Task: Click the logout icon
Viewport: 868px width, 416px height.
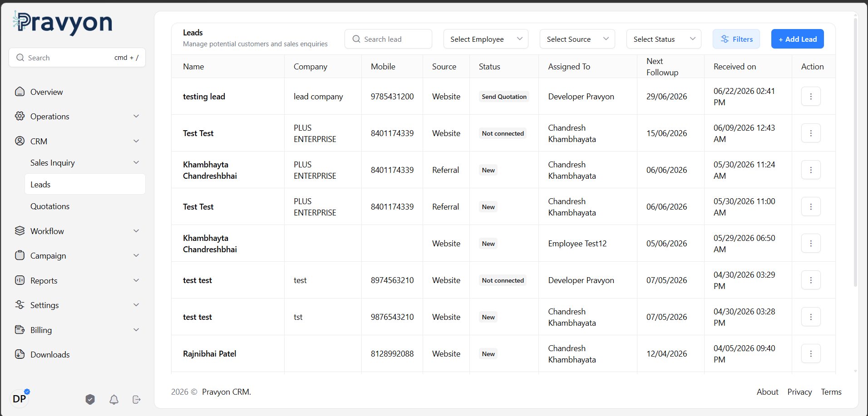Action: click(137, 399)
